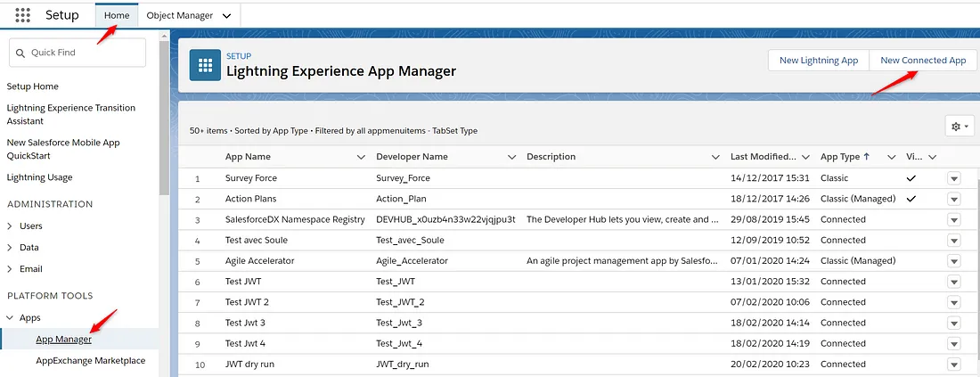Viewport: 980px width, 377px height.
Task: Open the App Launcher dots icon
Action: click(22, 15)
